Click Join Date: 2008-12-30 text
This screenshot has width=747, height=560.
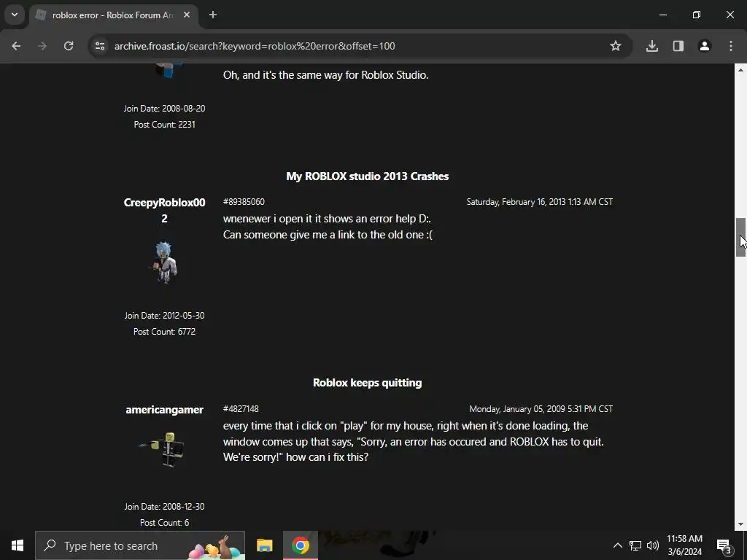click(164, 507)
